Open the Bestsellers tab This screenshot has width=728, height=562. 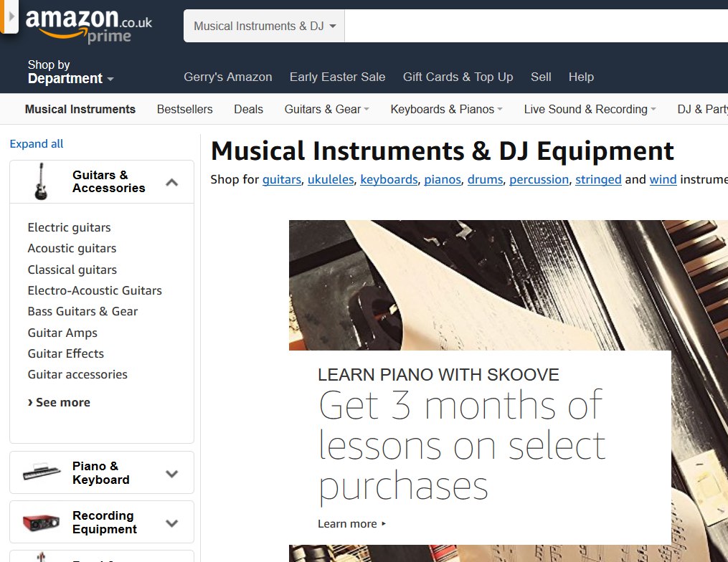tap(185, 109)
